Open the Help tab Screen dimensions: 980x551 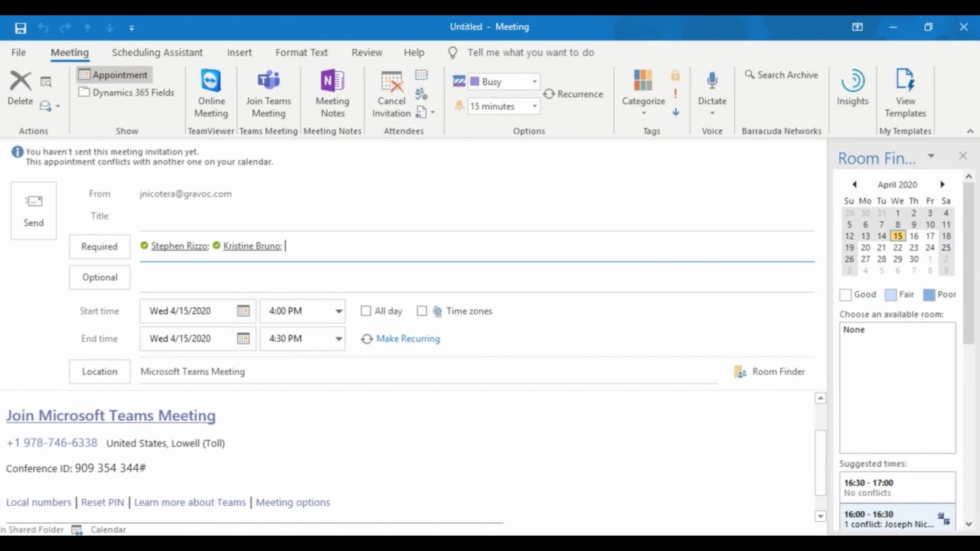pyautogui.click(x=414, y=52)
